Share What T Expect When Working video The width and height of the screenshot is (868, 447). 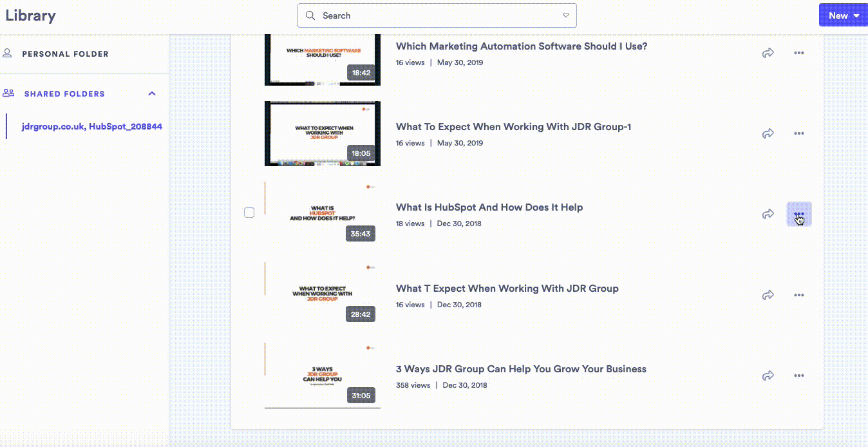tap(768, 295)
